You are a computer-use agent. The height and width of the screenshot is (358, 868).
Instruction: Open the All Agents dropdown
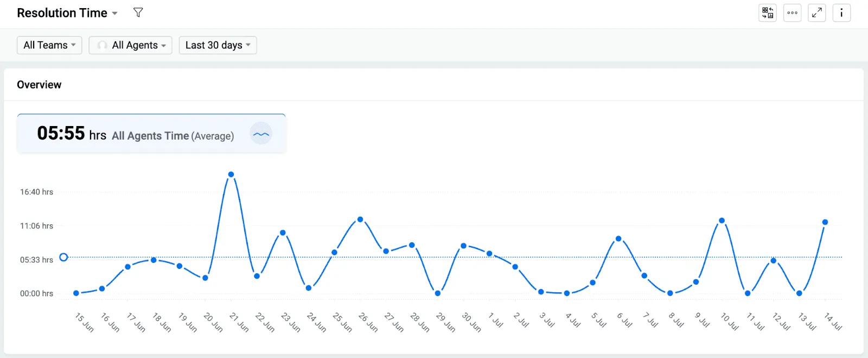131,45
